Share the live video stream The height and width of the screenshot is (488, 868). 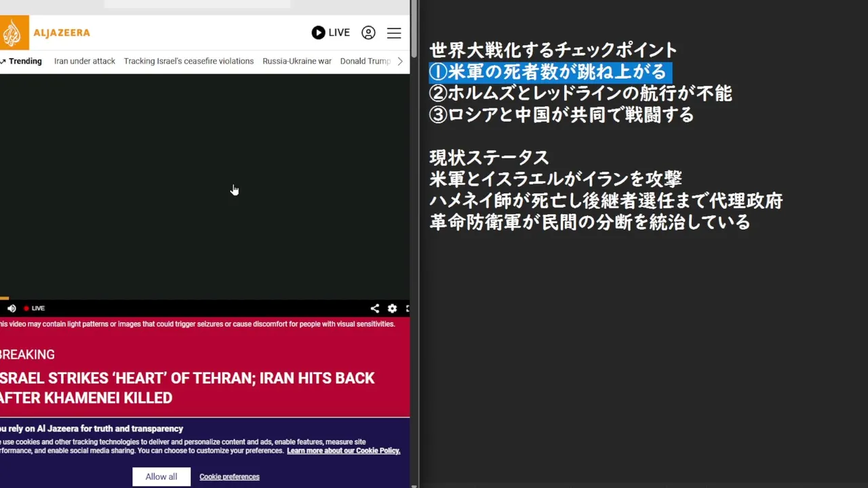pos(374,308)
